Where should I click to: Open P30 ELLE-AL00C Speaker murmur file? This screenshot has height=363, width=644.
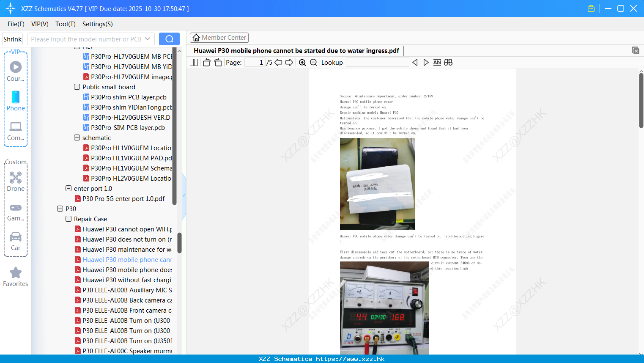(x=123, y=351)
